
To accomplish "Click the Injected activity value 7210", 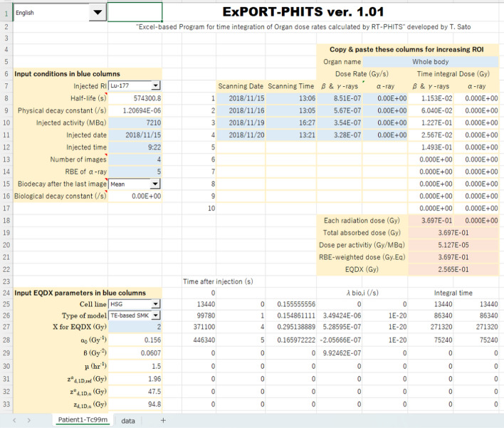I will click(135, 122).
